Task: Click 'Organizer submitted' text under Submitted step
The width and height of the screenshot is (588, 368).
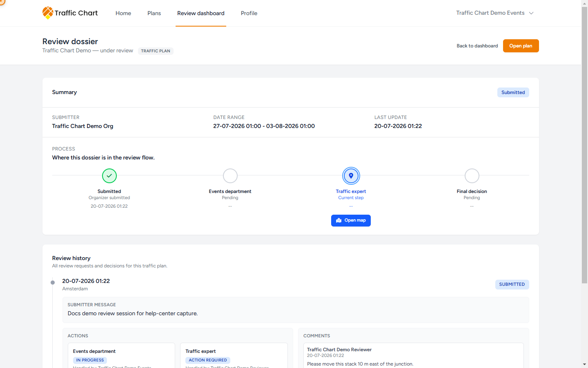Action: click(109, 197)
